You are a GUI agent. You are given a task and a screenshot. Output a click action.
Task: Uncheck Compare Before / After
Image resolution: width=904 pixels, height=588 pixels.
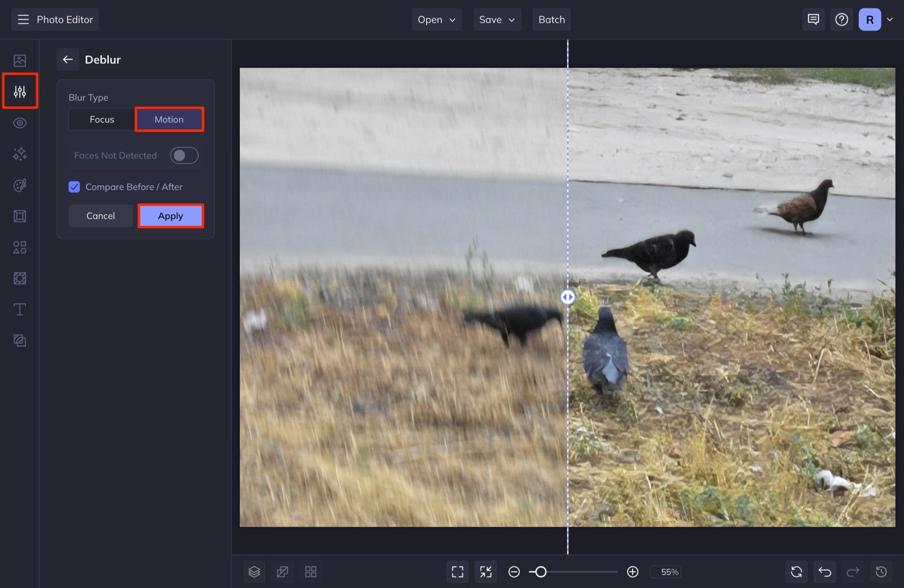tap(74, 186)
